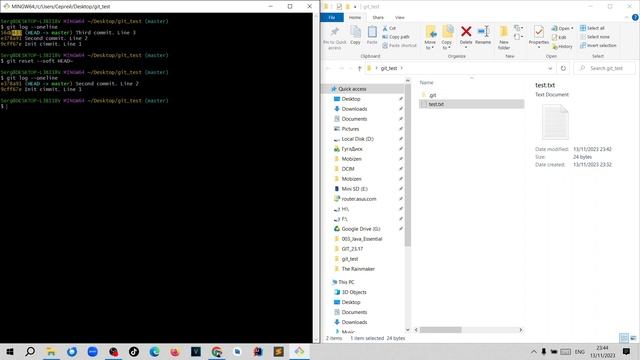
Task: Open the Easy access dropdown in ribbon
Action: coord(519,37)
